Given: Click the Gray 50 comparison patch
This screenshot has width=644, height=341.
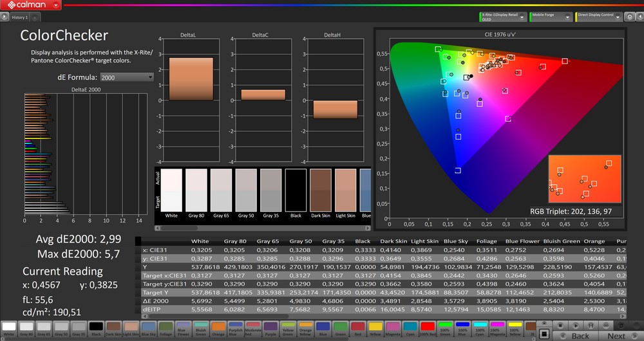Looking at the screenshot, I should 245,192.
